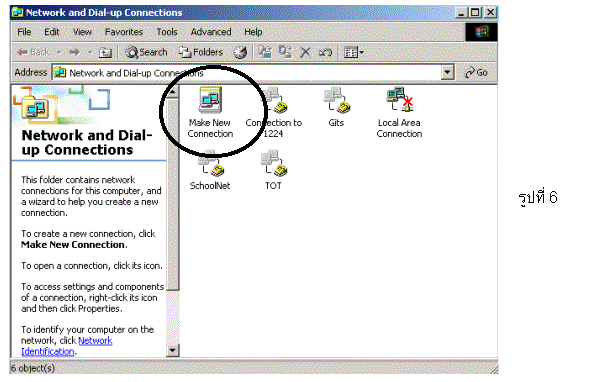Open the Favorites menu
608x382 pixels.
[x=124, y=32]
